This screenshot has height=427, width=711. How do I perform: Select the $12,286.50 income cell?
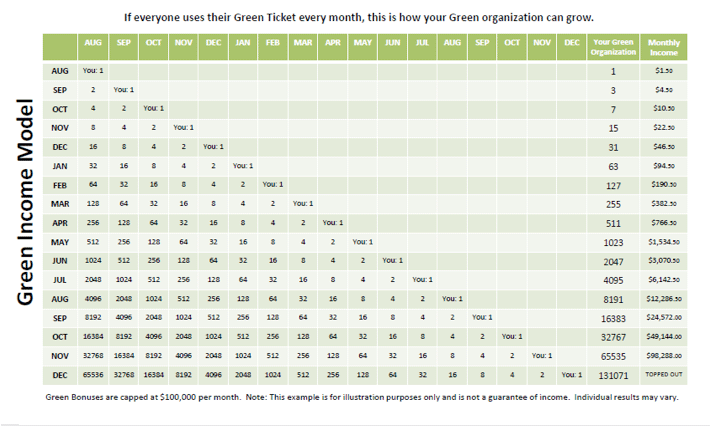(x=664, y=299)
